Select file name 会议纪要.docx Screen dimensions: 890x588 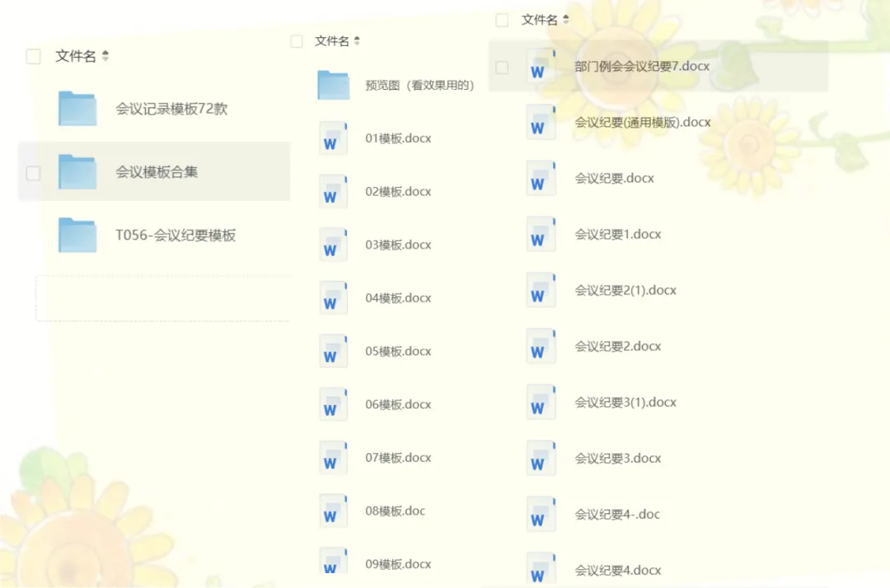point(614,179)
